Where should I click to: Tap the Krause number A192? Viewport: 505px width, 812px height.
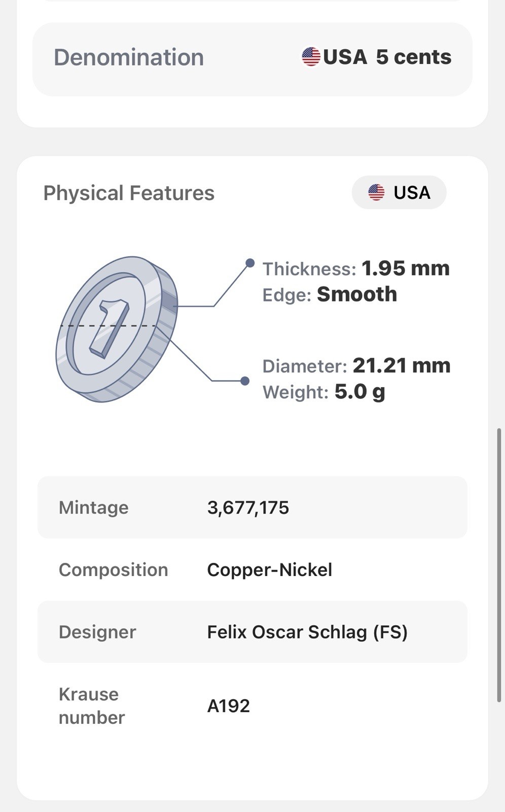pyautogui.click(x=228, y=706)
